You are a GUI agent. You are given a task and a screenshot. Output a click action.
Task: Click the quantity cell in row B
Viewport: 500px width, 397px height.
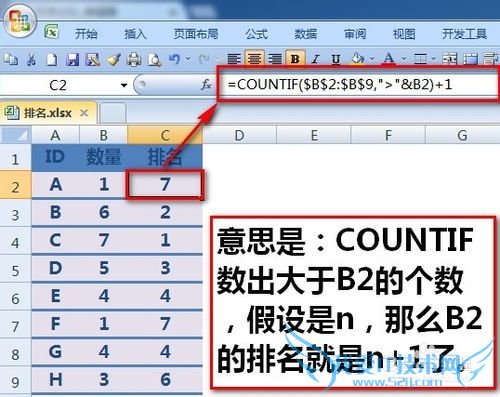coord(104,212)
